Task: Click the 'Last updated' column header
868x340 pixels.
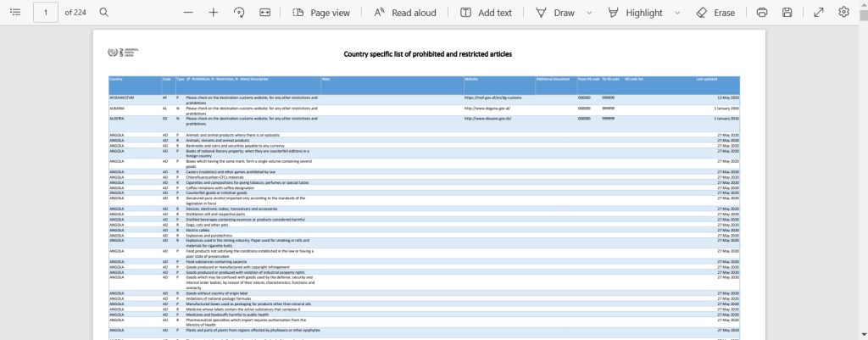Action: (x=707, y=79)
